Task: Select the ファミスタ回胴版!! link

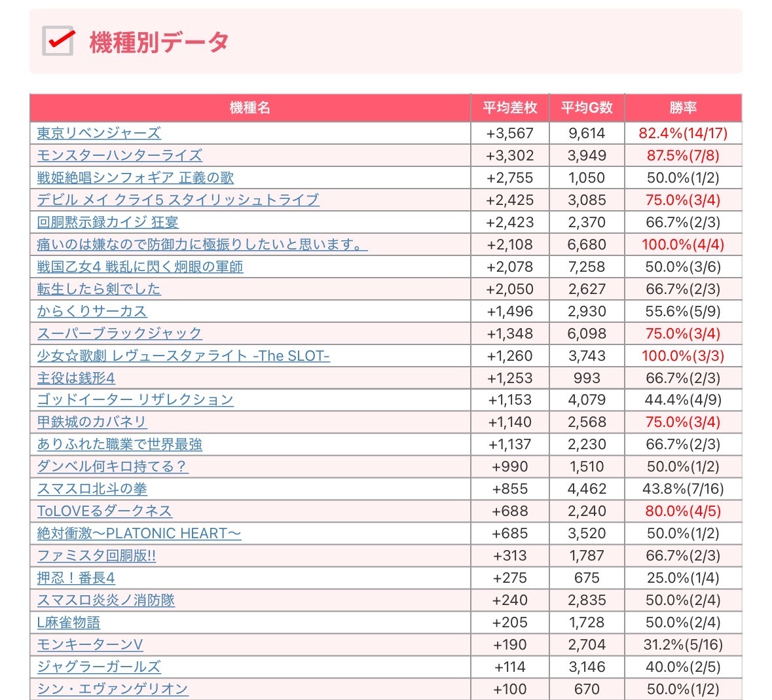Action: click(96, 555)
